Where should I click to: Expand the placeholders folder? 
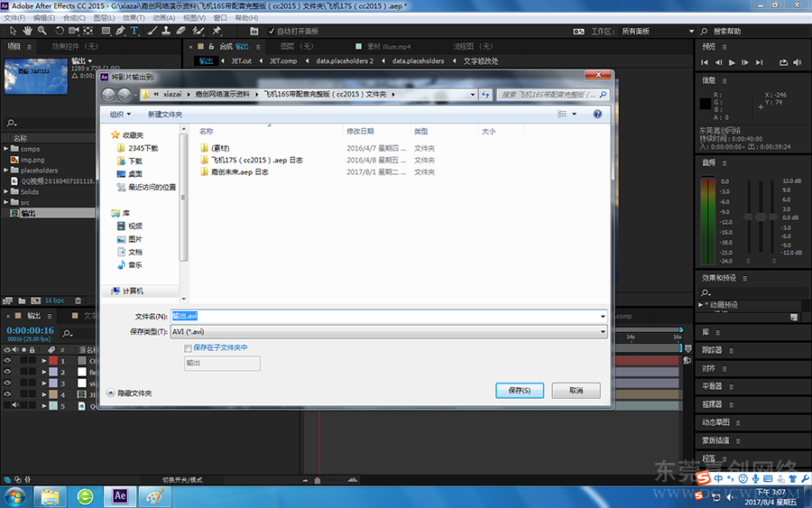pyautogui.click(x=5, y=170)
